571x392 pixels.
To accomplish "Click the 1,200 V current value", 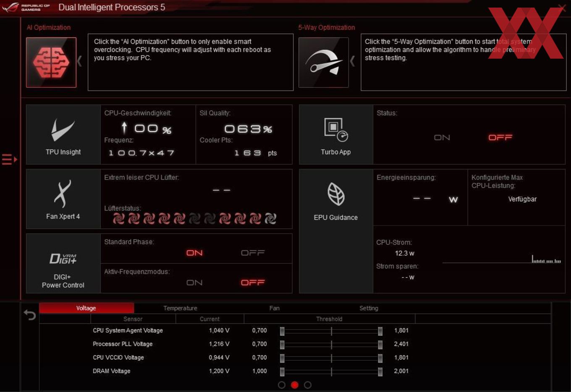I will tap(219, 371).
